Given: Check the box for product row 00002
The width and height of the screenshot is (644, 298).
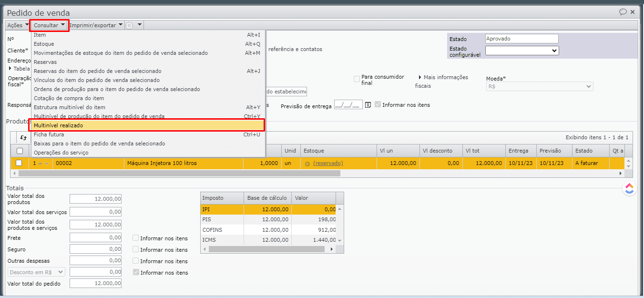Looking at the screenshot, I should coord(19,163).
